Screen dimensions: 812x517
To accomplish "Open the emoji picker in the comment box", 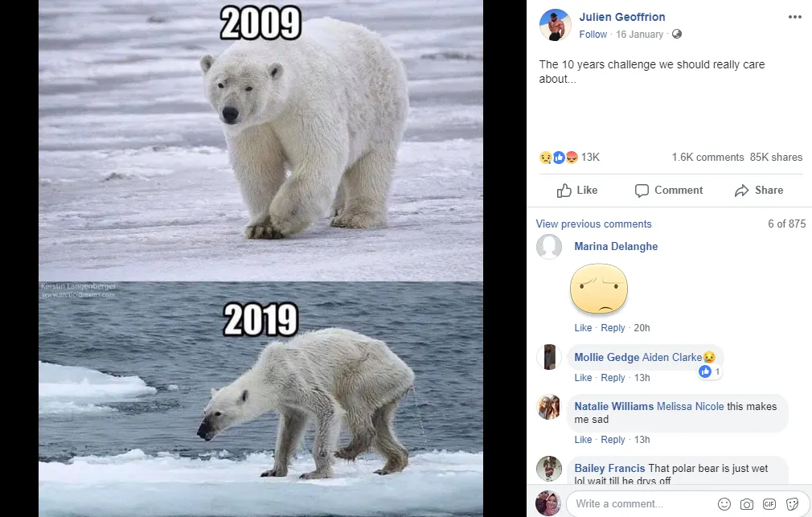I will pyautogui.click(x=724, y=503).
